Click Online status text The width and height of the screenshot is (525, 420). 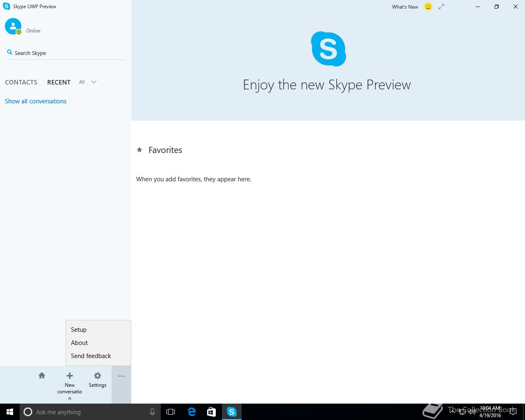(x=33, y=31)
